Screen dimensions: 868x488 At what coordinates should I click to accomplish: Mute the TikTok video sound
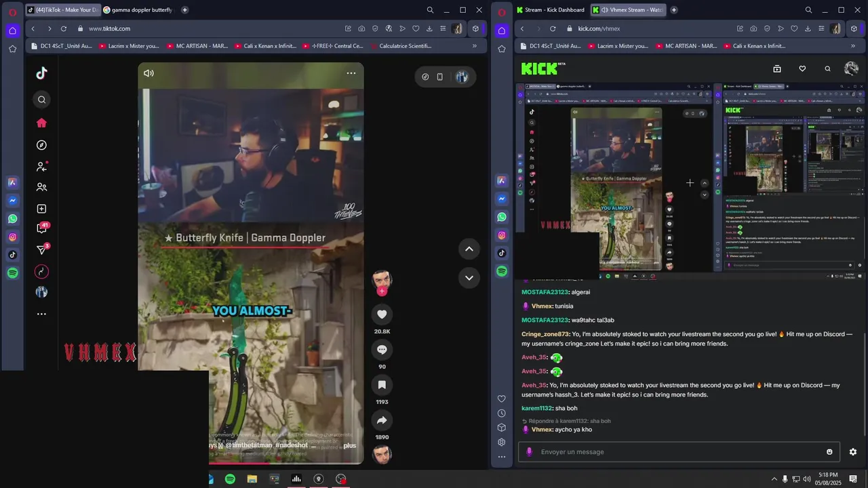click(x=149, y=73)
